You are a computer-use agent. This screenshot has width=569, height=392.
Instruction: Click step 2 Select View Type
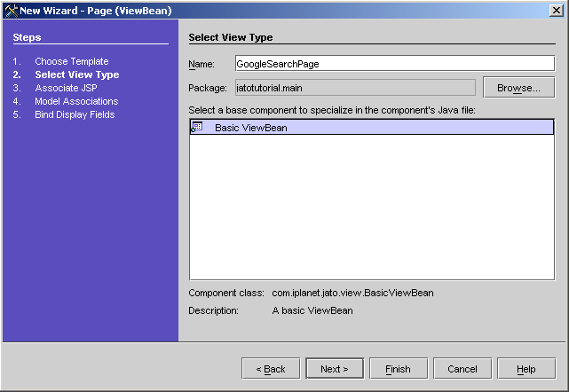point(77,74)
